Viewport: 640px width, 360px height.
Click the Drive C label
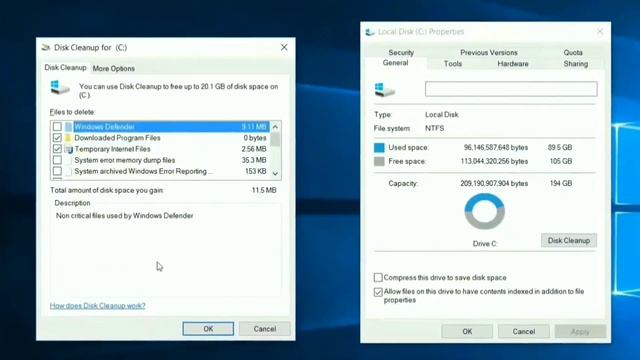coord(484,244)
